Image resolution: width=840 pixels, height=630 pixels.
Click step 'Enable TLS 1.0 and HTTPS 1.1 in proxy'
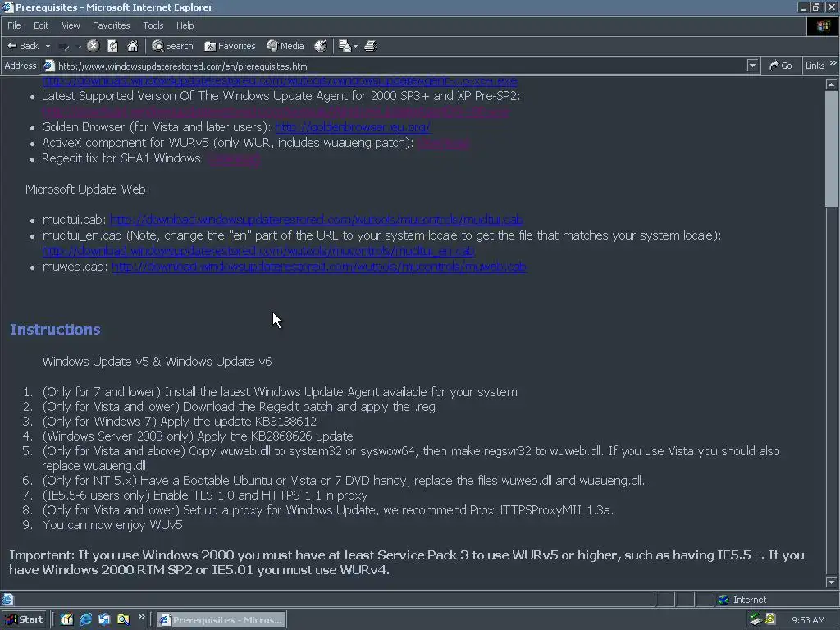coord(260,495)
